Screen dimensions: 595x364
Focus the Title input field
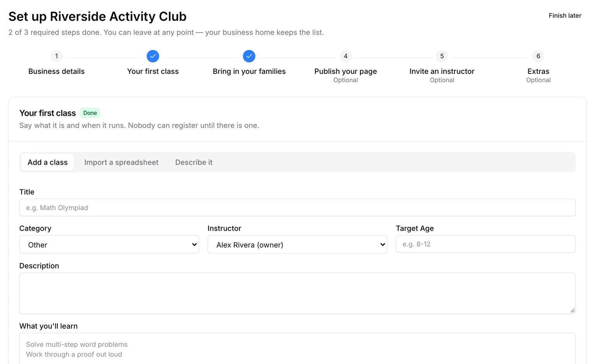[x=297, y=208]
